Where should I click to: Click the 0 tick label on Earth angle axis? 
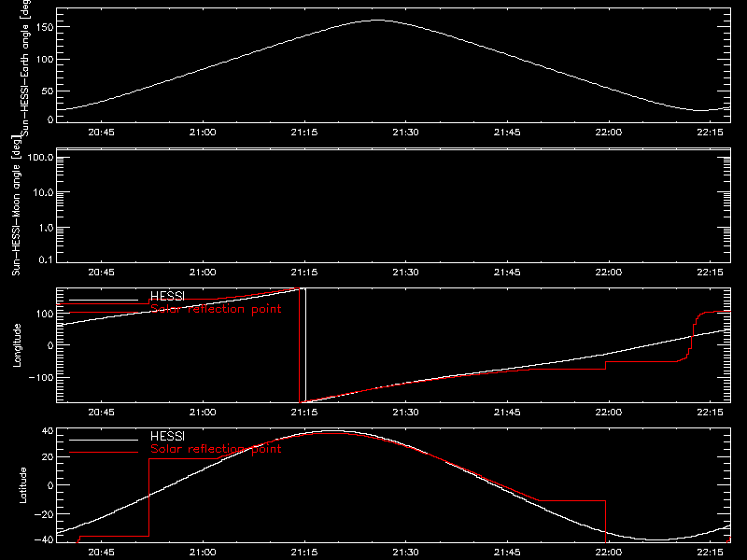[50, 119]
